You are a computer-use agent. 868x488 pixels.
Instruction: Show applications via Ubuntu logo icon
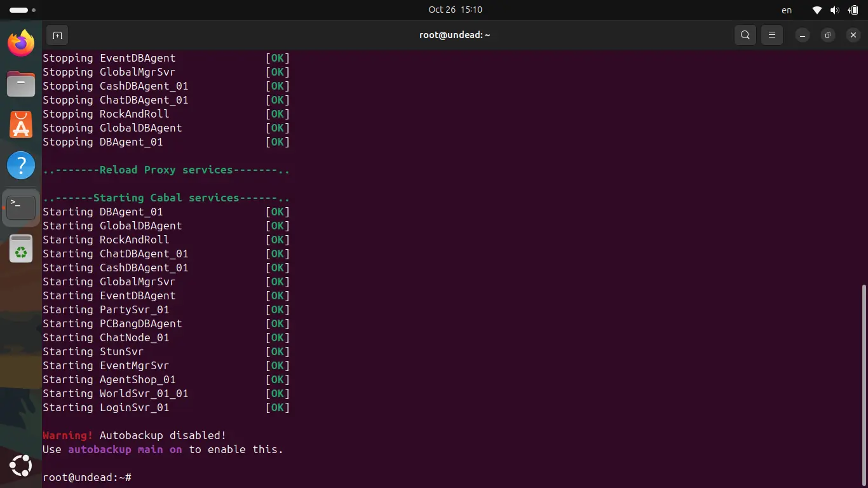21,466
